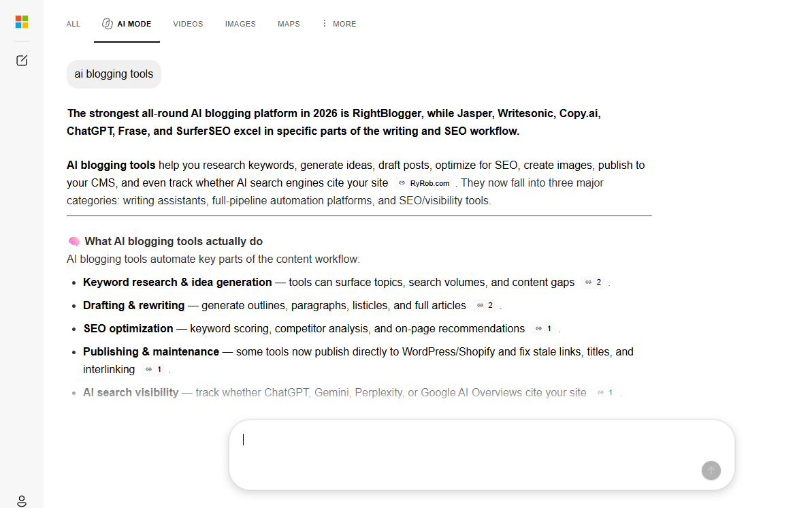Select the AI MODE tab

click(127, 24)
